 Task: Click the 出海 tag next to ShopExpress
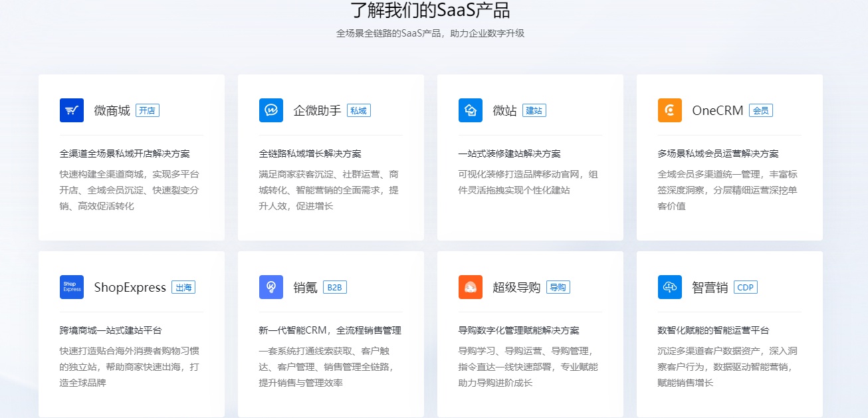pyautogui.click(x=183, y=287)
